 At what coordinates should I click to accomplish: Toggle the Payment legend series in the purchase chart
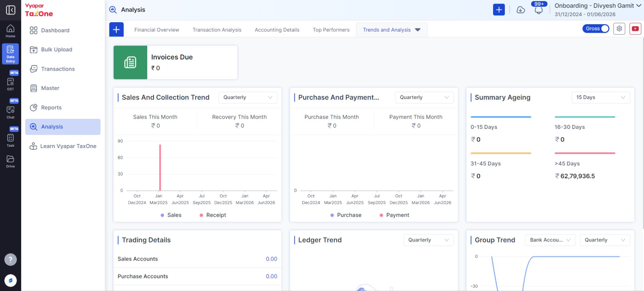point(394,215)
